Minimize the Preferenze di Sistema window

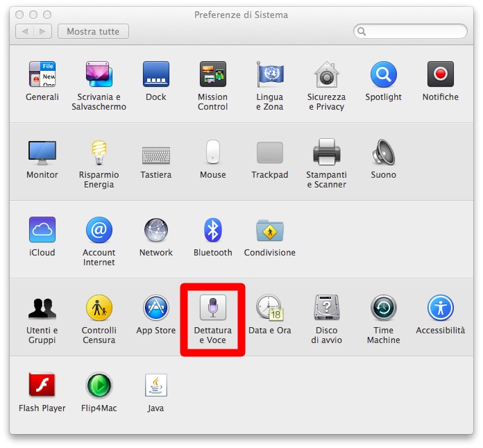[33, 15]
